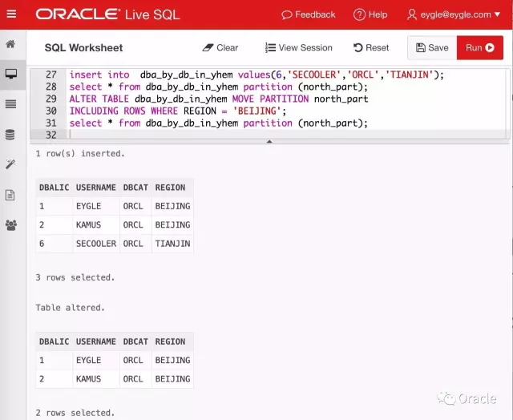Open Quick SQL wand icon in sidebar
The image size is (513, 420).
click(10, 164)
